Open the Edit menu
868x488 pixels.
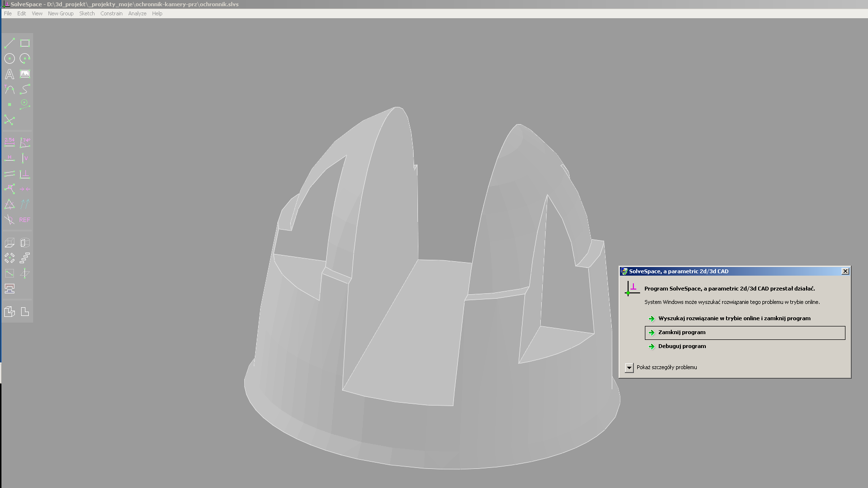(x=22, y=13)
